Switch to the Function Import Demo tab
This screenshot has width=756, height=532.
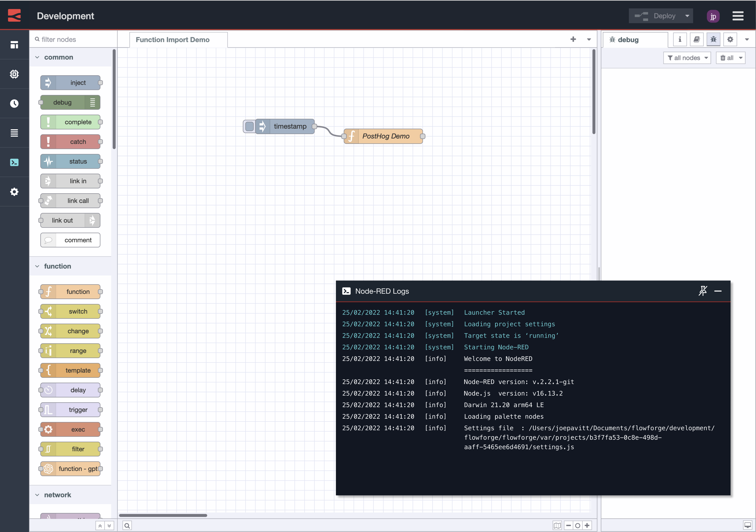pos(172,39)
